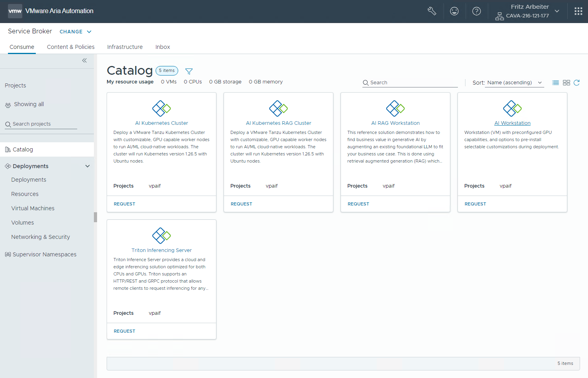Viewport: 588px width, 378px height.
Task: Open the nine-dot apps grid
Action: 578,11
